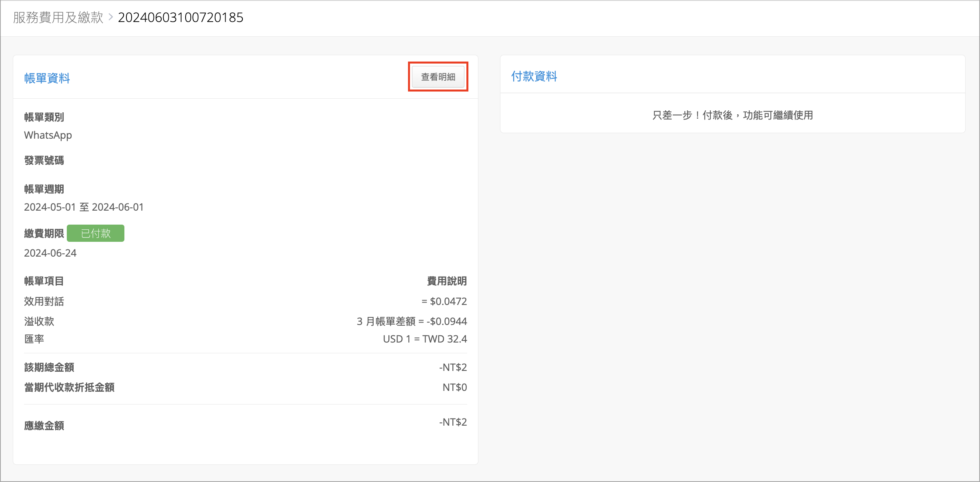Click the 帳單類別 label
980x482 pixels.
coord(44,117)
